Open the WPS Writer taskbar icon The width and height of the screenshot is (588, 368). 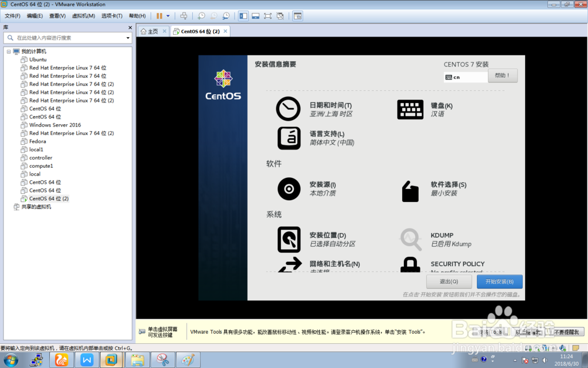(87, 360)
